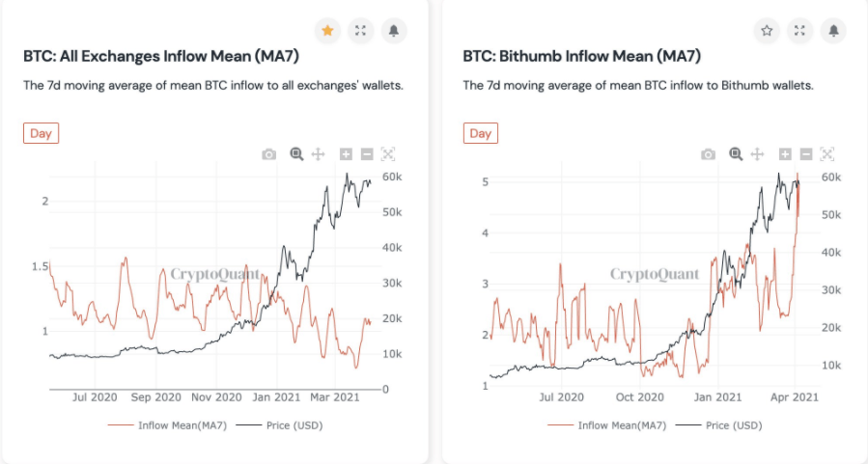Image resolution: width=868 pixels, height=464 pixels.
Task: Set alert bell for All Exchanges chart
Action: pos(394,31)
